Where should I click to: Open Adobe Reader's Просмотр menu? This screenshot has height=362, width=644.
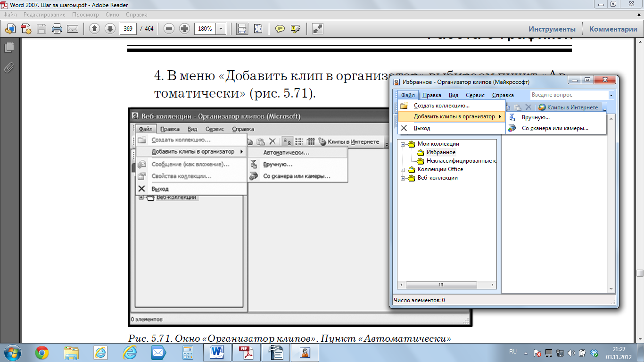85,15
